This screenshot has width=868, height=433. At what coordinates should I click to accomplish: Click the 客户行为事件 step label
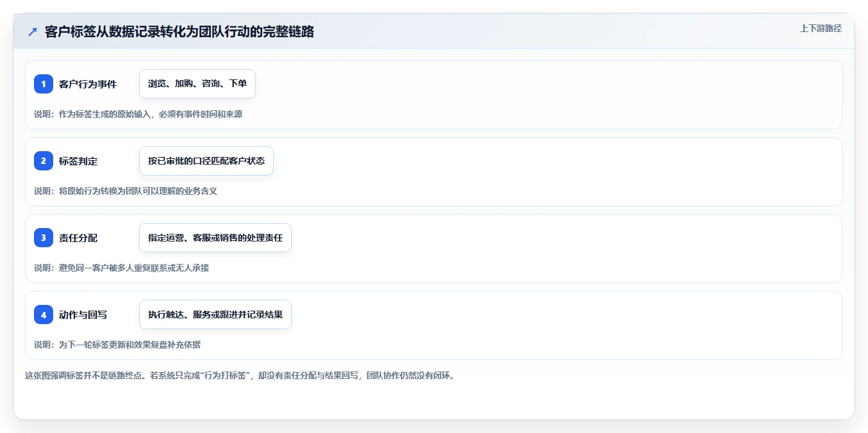click(88, 84)
